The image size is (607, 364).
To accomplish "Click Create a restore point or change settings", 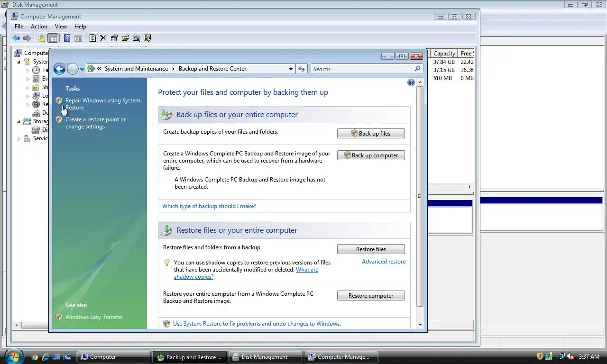I will coord(95,123).
